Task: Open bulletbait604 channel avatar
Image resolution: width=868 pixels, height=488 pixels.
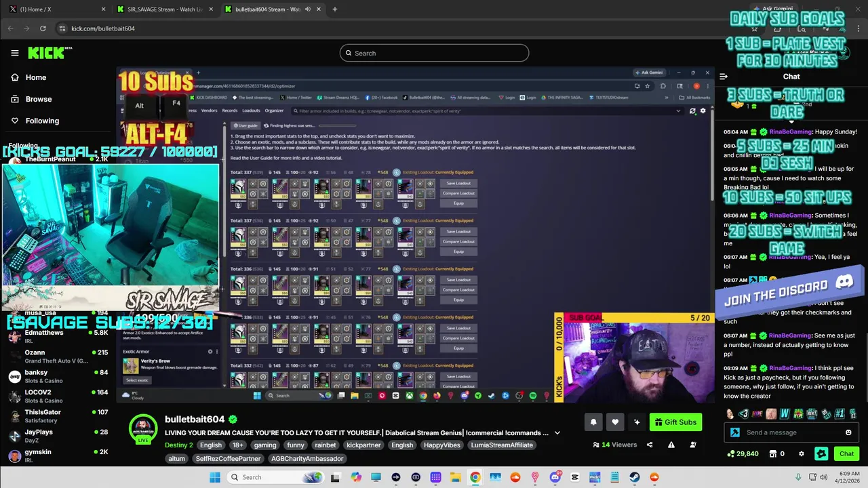Action: click(143, 428)
